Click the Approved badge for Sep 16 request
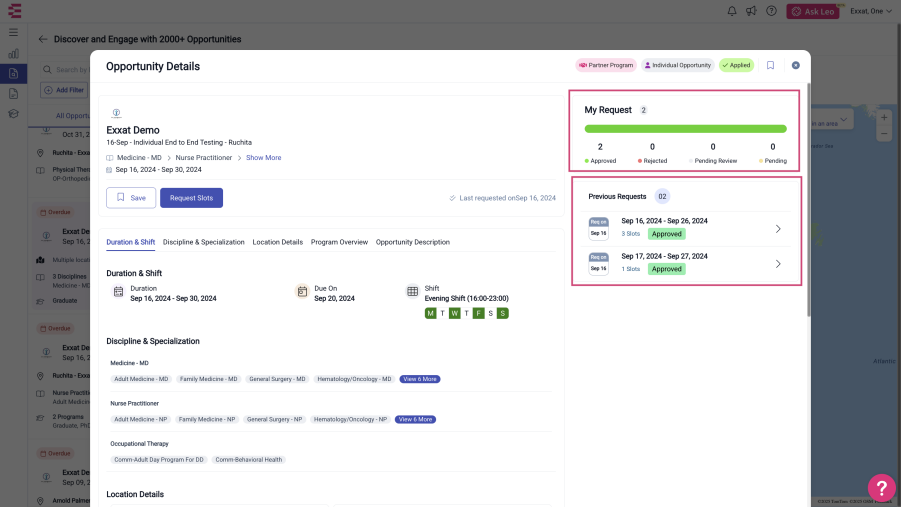902x507 pixels. 667,234
